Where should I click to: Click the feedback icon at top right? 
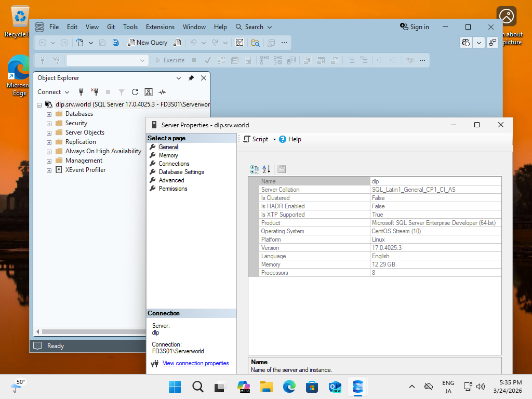point(493,43)
